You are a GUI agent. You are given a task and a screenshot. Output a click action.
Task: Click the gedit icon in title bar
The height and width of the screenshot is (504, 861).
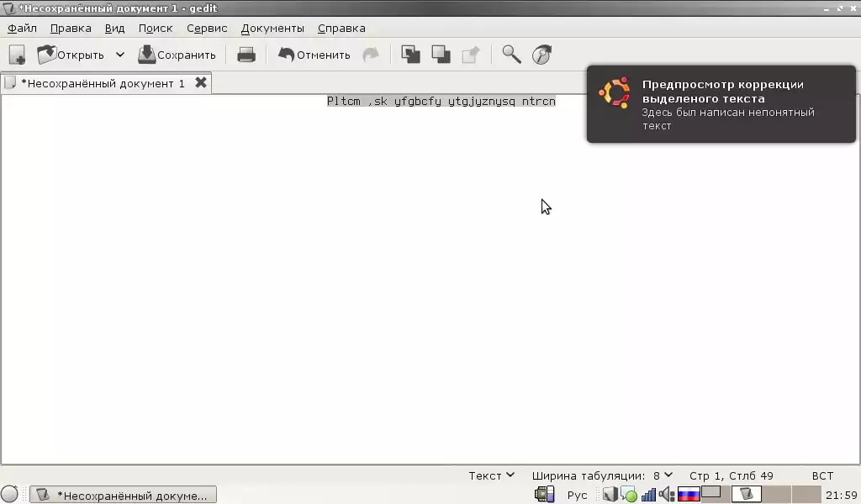point(8,8)
